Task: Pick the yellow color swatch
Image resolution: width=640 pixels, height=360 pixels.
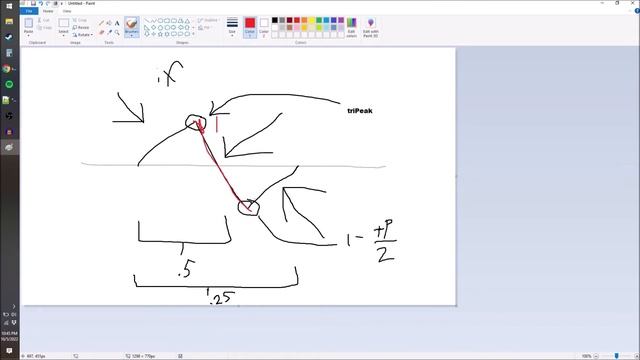Action: point(311,20)
